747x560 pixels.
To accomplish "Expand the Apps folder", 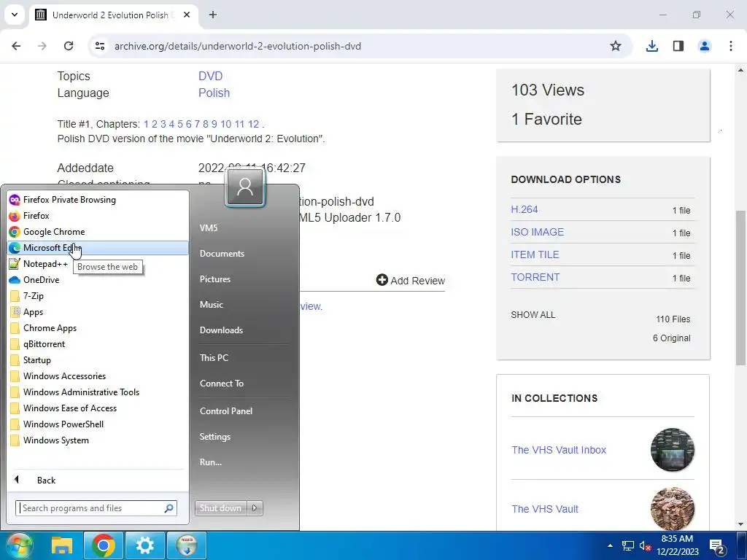I will click(98, 312).
